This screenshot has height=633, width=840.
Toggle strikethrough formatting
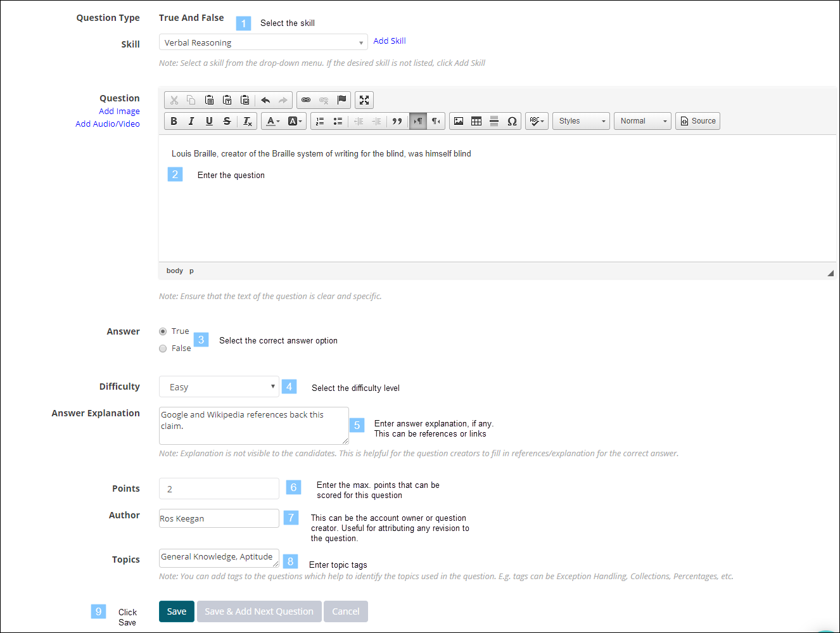(227, 121)
